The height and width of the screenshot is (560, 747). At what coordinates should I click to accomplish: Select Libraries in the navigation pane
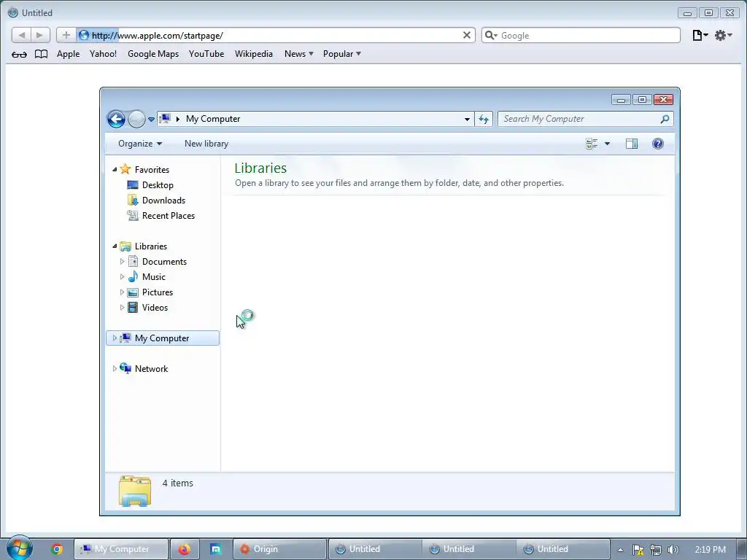(x=150, y=246)
